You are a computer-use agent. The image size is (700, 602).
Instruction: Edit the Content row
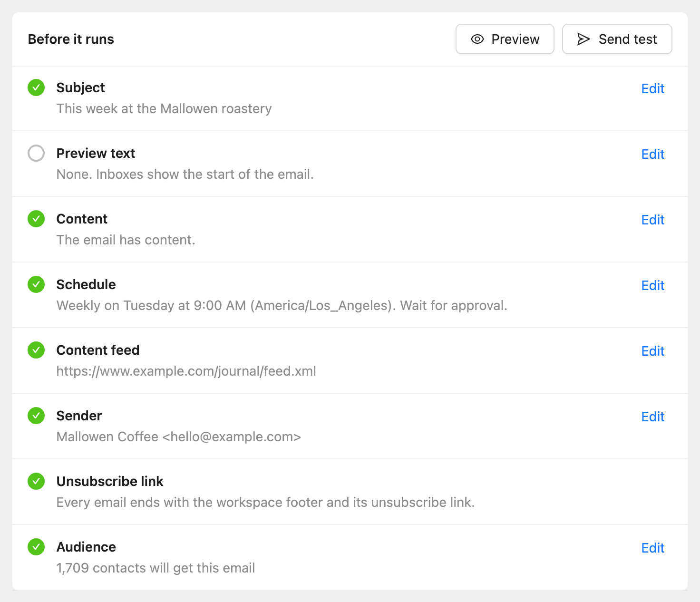tap(652, 220)
